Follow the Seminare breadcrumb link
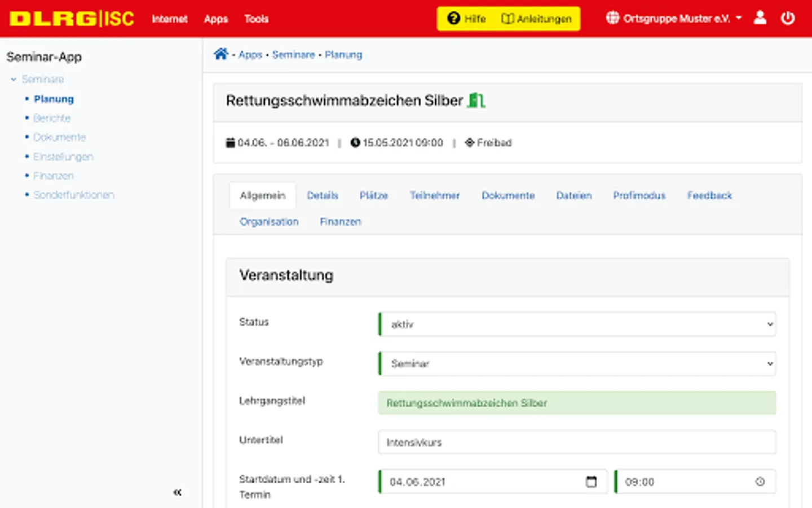Image resolution: width=812 pixels, height=508 pixels. click(293, 55)
